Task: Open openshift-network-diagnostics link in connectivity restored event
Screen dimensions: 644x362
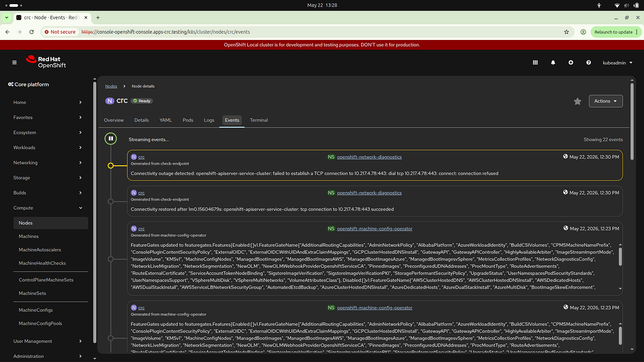Action: tap(369, 193)
